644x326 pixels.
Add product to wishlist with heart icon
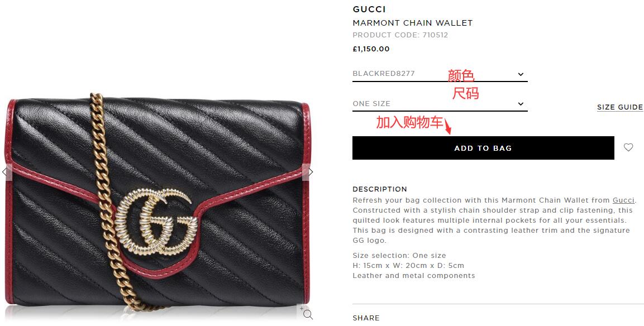click(x=628, y=147)
